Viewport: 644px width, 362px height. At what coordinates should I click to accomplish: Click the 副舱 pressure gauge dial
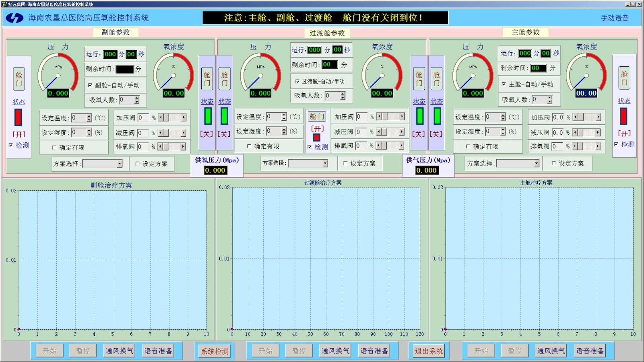pos(58,72)
